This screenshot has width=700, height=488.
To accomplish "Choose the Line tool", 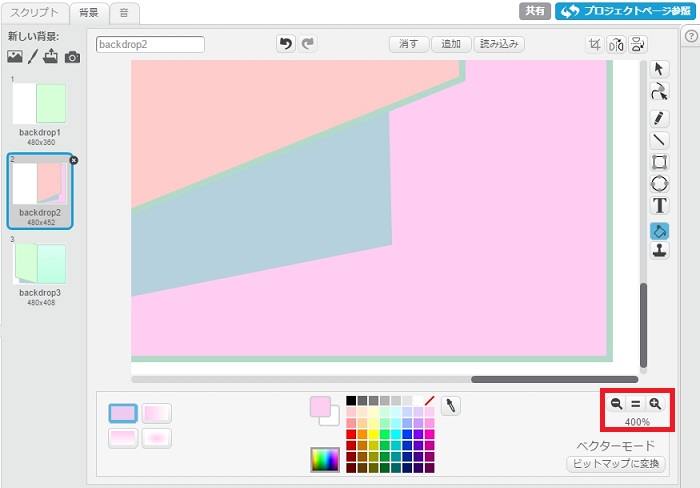I will pyautogui.click(x=659, y=140).
